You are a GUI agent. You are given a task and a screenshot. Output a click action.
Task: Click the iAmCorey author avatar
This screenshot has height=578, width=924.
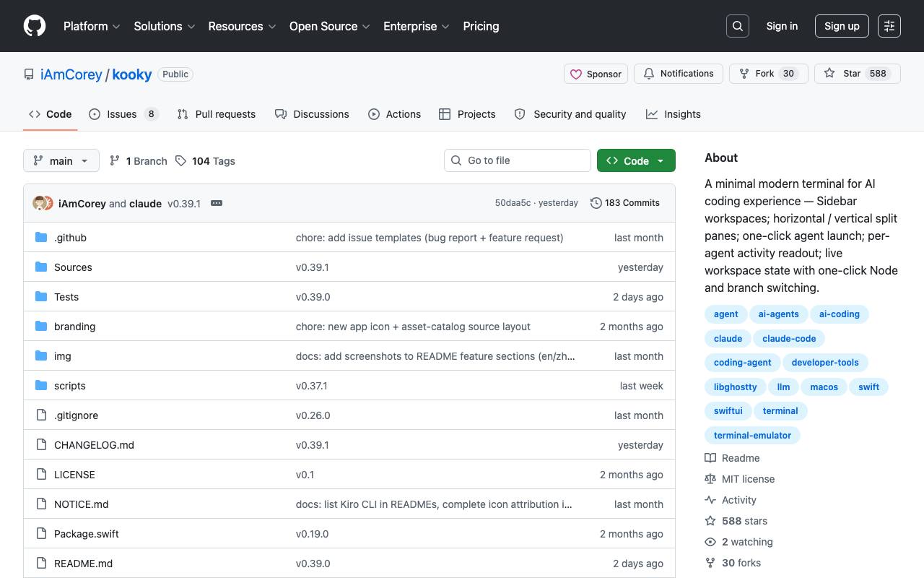[39, 203]
